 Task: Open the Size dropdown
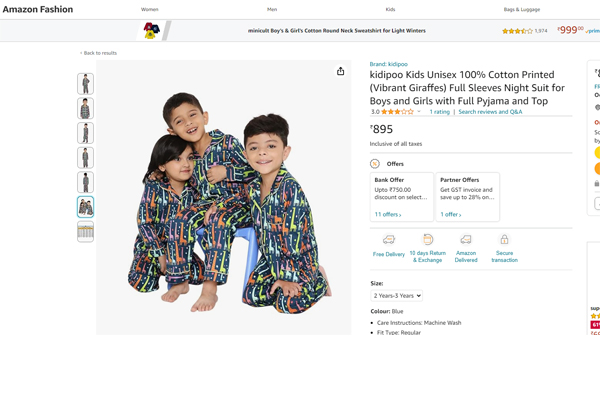[x=397, y=296]
